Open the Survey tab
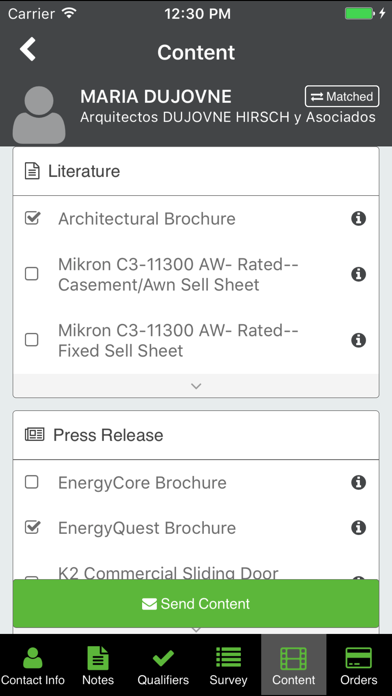Screen dimensions: 392x696 tap(228, 665)
